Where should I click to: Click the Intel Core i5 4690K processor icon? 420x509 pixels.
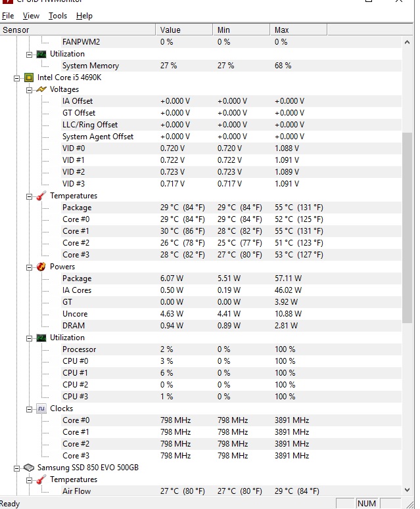click(29, 77)
